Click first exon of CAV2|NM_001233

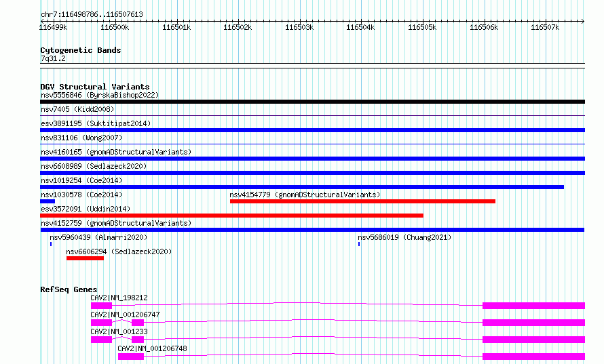(x=101, y=340)
